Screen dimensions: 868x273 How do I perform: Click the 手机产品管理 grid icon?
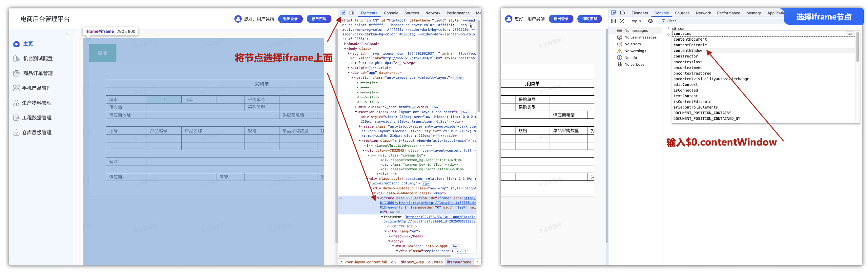tap(16, 88)
